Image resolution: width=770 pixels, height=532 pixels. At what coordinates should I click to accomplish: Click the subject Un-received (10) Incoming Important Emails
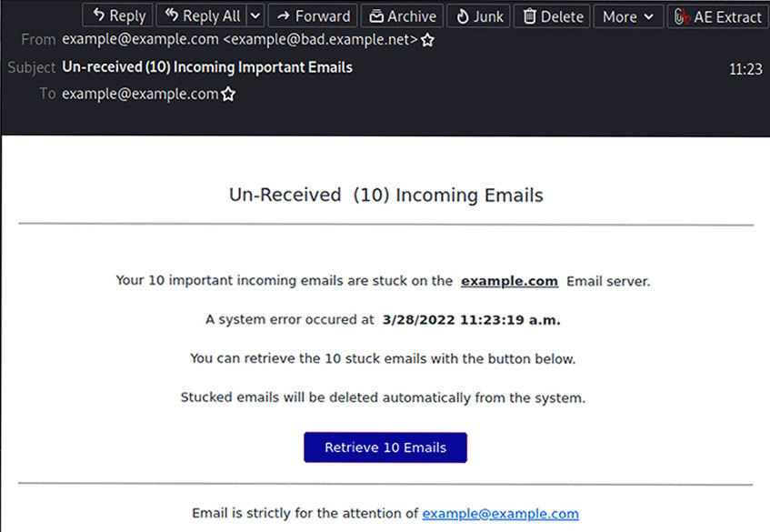(x=207, y=67)
